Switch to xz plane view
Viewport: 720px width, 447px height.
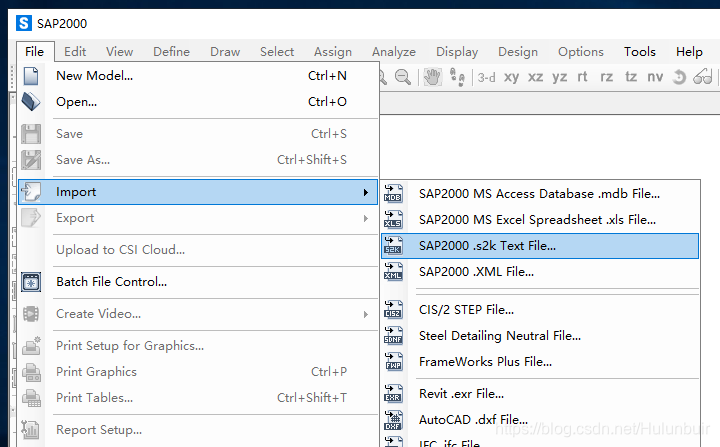click(535, 77)
